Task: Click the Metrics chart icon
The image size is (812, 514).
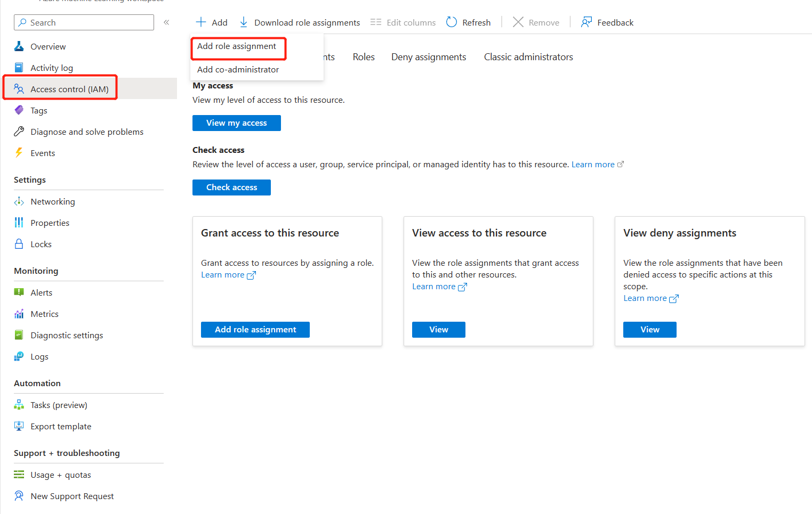Action: click(19, 314)
